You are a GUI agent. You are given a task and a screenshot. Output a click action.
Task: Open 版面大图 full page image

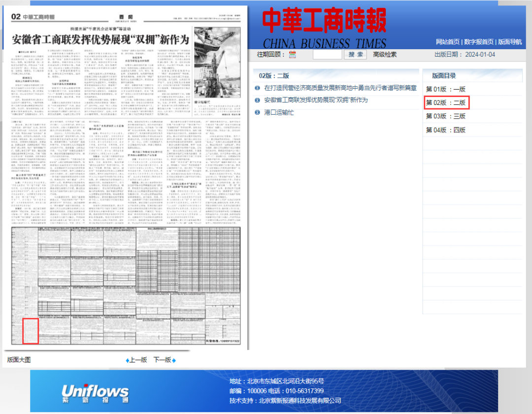coord(19,360)
